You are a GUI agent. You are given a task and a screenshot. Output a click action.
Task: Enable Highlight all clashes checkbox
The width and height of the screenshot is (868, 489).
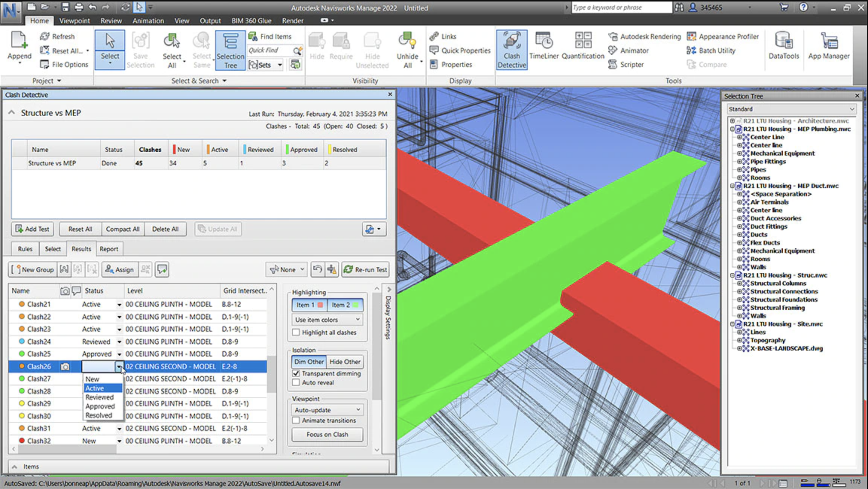(296, 333)
